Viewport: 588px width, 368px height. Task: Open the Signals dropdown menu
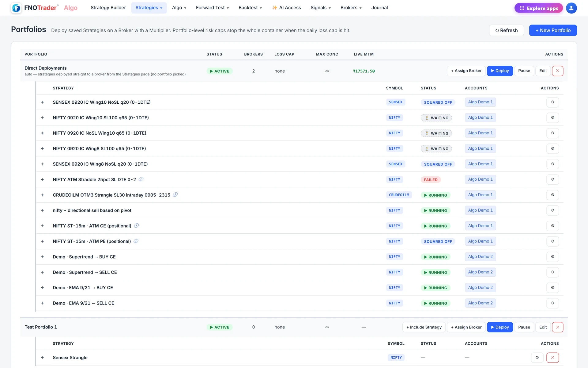click(321, 8)
